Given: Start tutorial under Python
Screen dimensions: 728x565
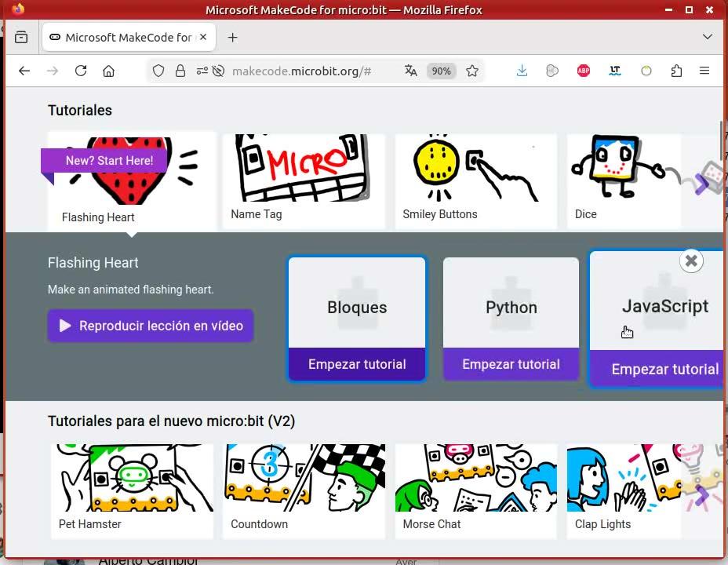Looking at the screenshot, I should [x=511, y=364].
